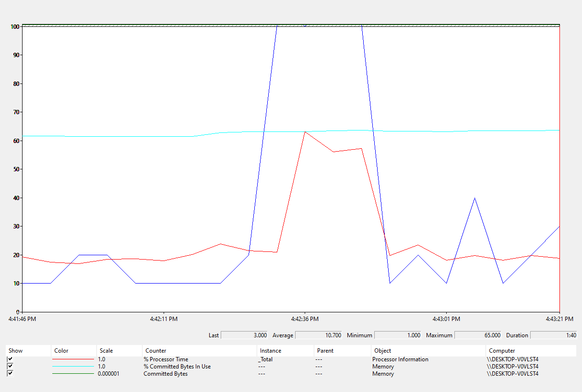Click the y-axis label 100
582x392 pixels.
click(15, 27)
